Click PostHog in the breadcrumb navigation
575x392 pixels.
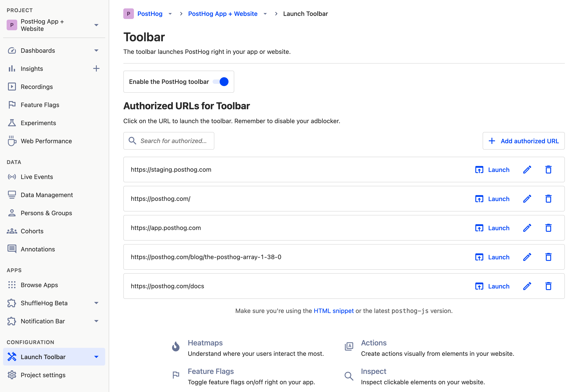(150, 14)
